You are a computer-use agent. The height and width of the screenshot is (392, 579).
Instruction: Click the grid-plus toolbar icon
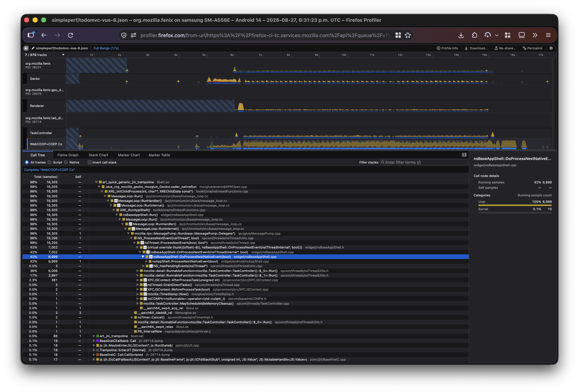coord(507,35)
